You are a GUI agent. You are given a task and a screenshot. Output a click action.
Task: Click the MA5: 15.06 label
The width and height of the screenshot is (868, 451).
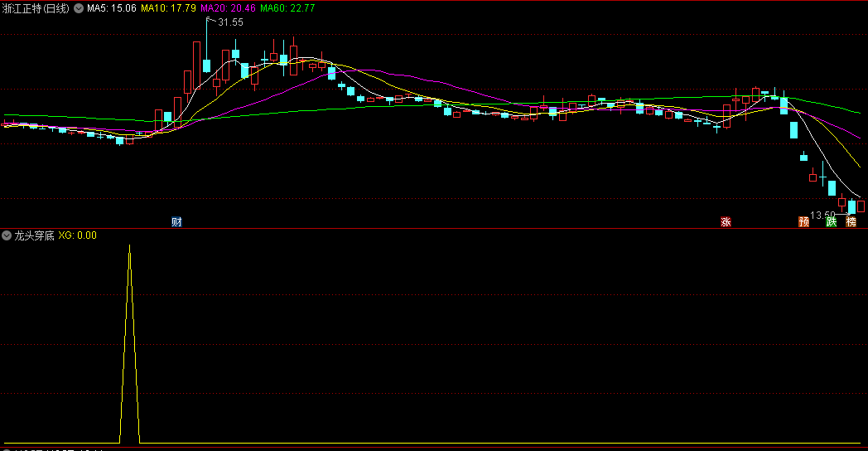click(x=111, y=8)
